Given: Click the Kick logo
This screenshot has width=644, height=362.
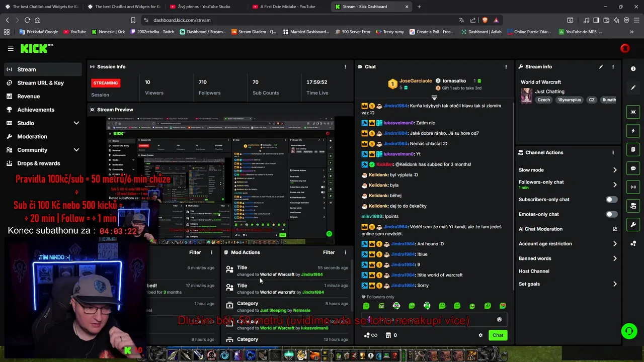Looking at the screenshot, I should (34, 49).
